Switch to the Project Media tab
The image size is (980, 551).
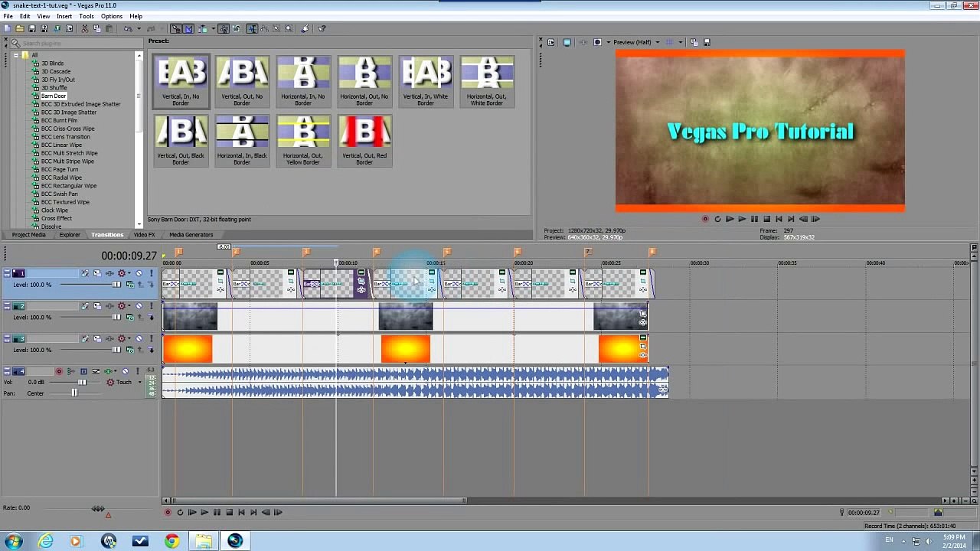pos(28,235)
